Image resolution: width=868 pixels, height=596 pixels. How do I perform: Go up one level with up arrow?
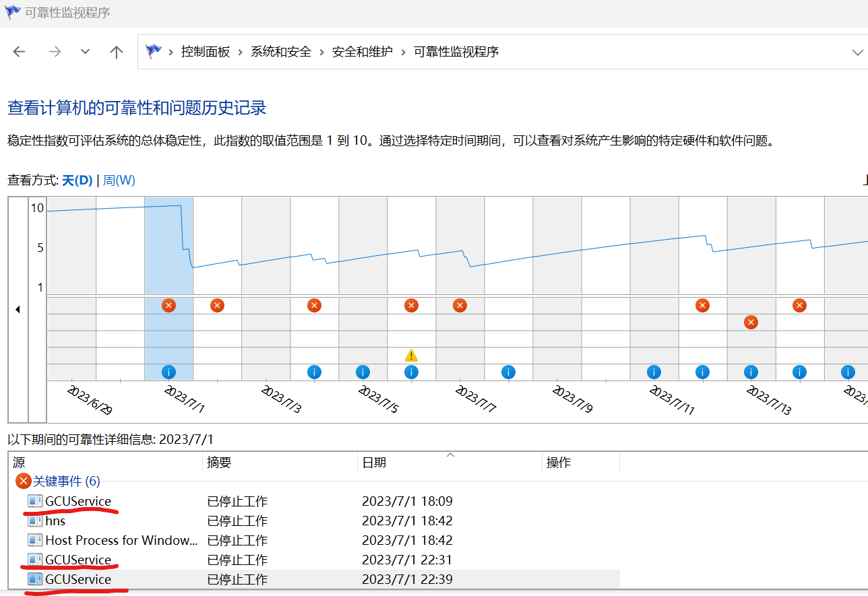[x=117, y=52]
